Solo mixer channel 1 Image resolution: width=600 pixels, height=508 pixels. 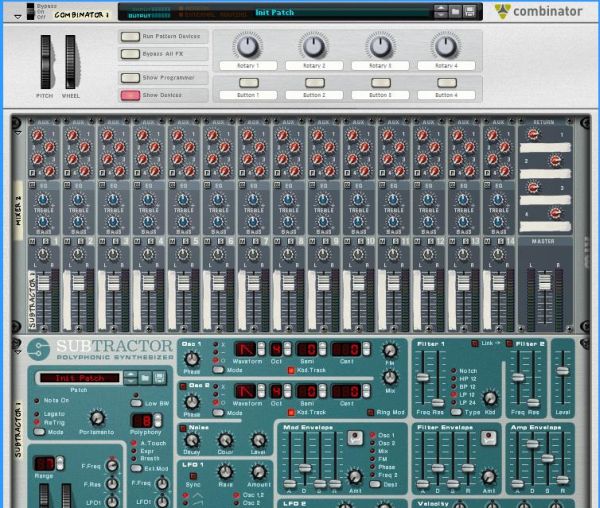pos(46,241)
